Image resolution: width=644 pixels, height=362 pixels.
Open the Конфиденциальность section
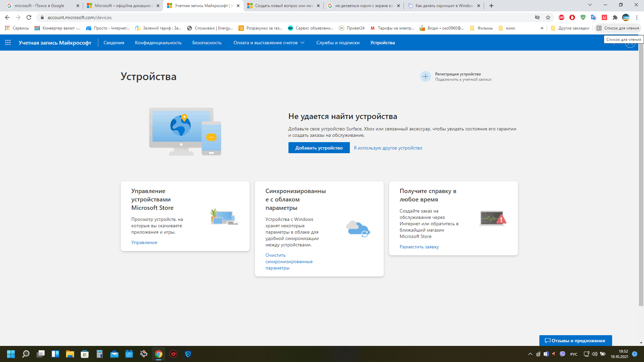click(158, 43)
